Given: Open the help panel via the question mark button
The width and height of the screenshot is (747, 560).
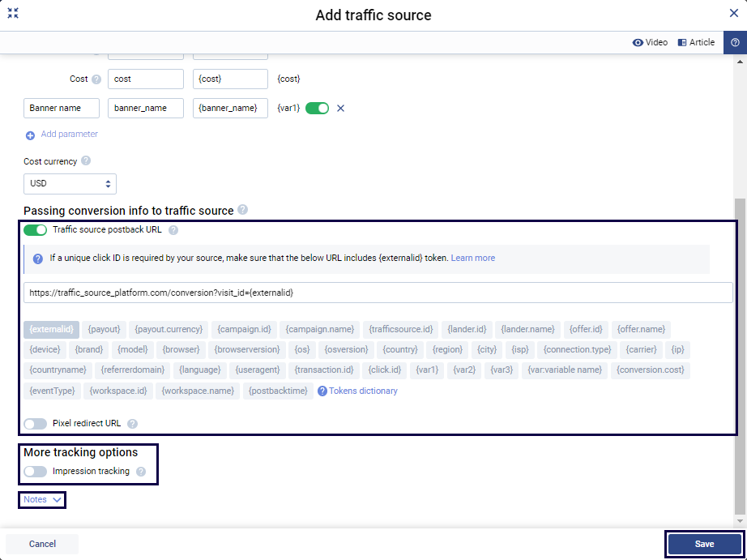Looking at the screenshot, I should [736, 41].
